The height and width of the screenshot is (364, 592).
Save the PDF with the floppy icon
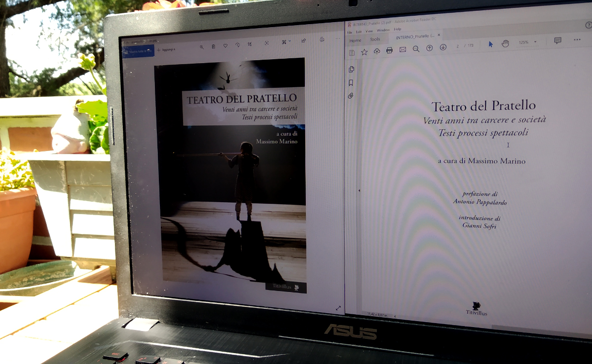352,52
